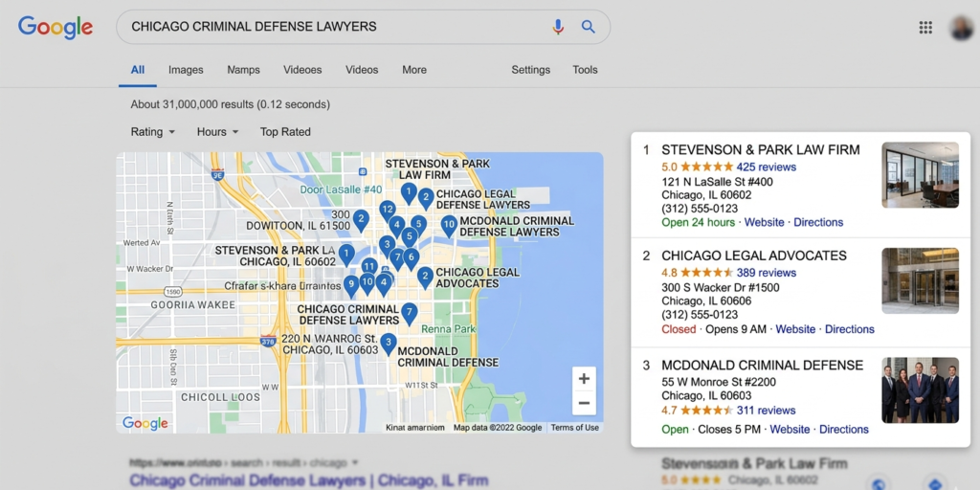Select map pin 9 on the map
This screenshot has width=980, height=490.
tap(351, 286)
